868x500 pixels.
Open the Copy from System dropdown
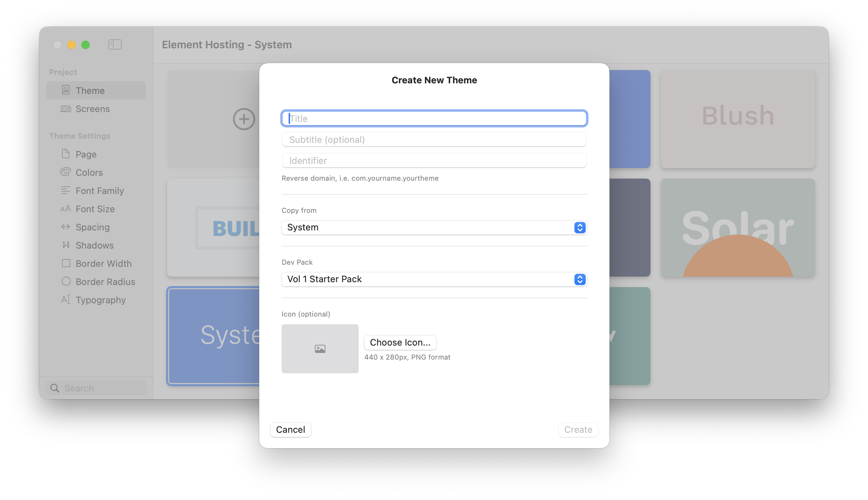[x=434, y=228]
